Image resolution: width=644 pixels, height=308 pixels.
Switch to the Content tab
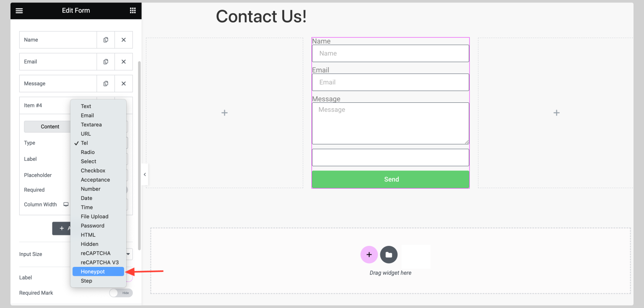coord(50,126)
